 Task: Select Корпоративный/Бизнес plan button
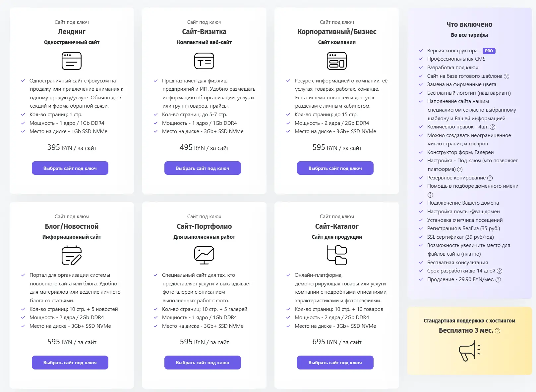pyautogui.click(x=335, y=168)
